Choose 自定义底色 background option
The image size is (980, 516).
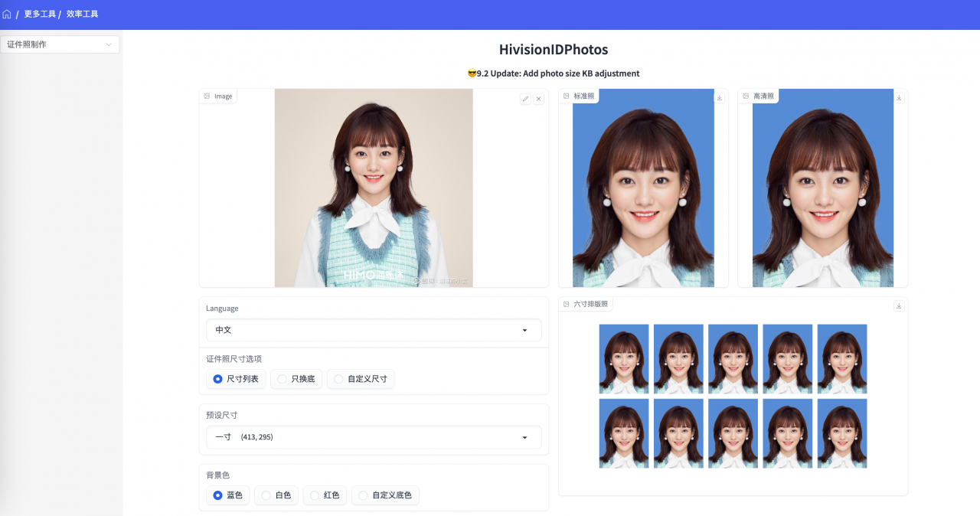click(x=385, y=495)
